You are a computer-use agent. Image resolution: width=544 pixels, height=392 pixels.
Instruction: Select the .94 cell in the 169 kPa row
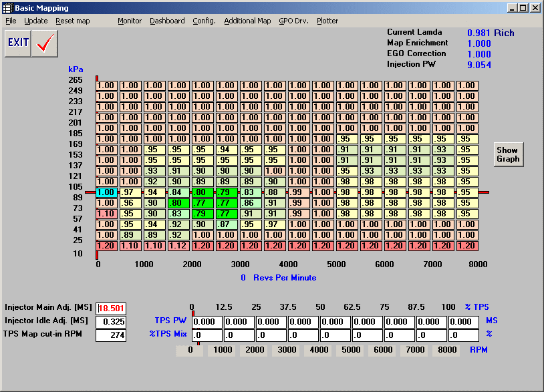coord(227,150)
